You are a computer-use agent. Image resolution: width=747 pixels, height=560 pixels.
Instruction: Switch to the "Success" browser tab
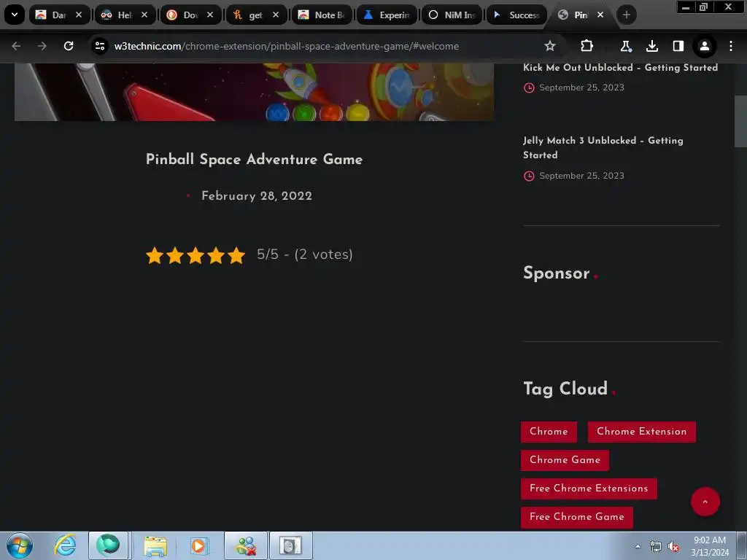coord(517,15)
